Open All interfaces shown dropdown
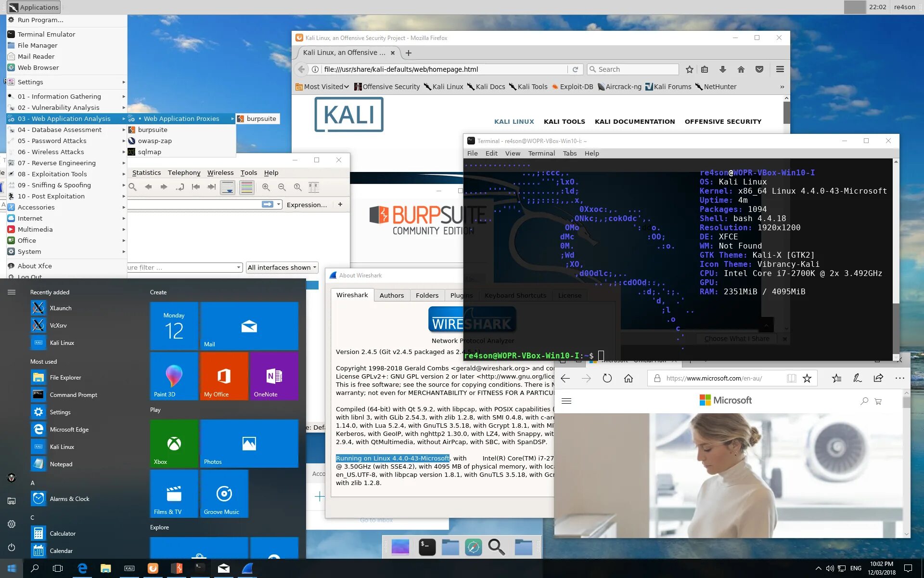 (282, 267)
